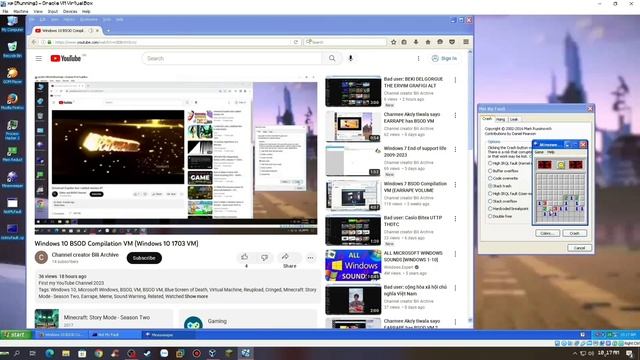This screenshot has width=640, height=360.
Task: Click the YouTube search magnifier button
Action: (332, 58)
